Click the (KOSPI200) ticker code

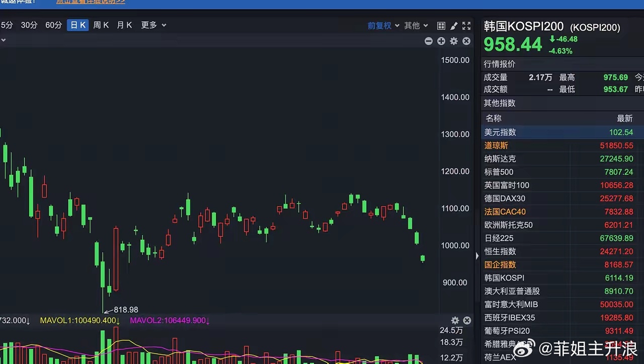point(595,28)
